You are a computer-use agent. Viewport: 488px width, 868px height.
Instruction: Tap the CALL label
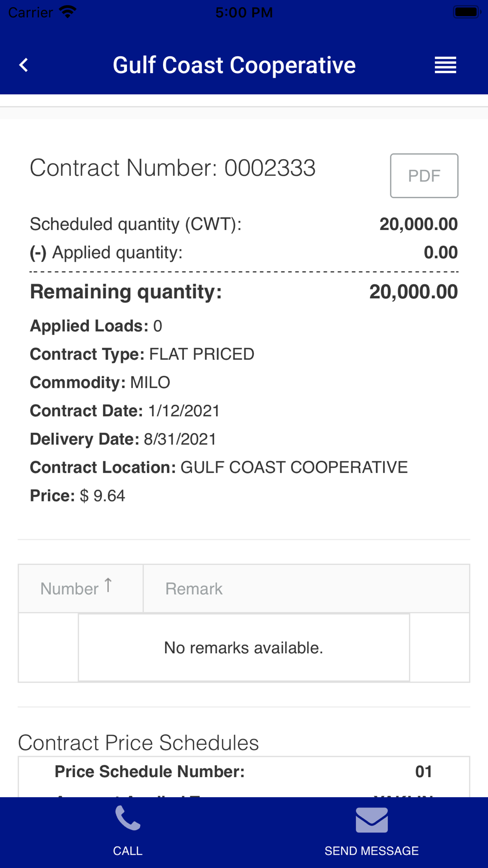pyautogui.click(x=128, y=851)
